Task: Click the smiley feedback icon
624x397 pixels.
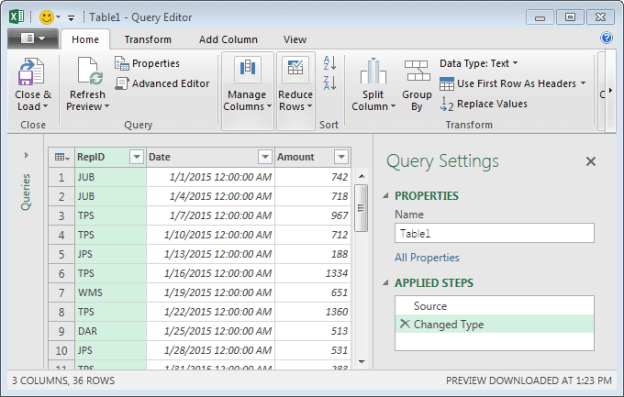Action: 47,17
